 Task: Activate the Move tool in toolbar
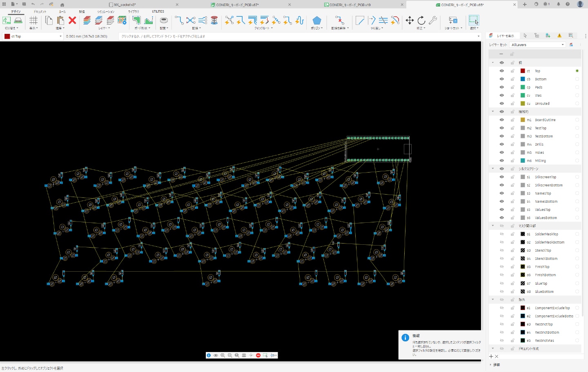pos(410,20)
